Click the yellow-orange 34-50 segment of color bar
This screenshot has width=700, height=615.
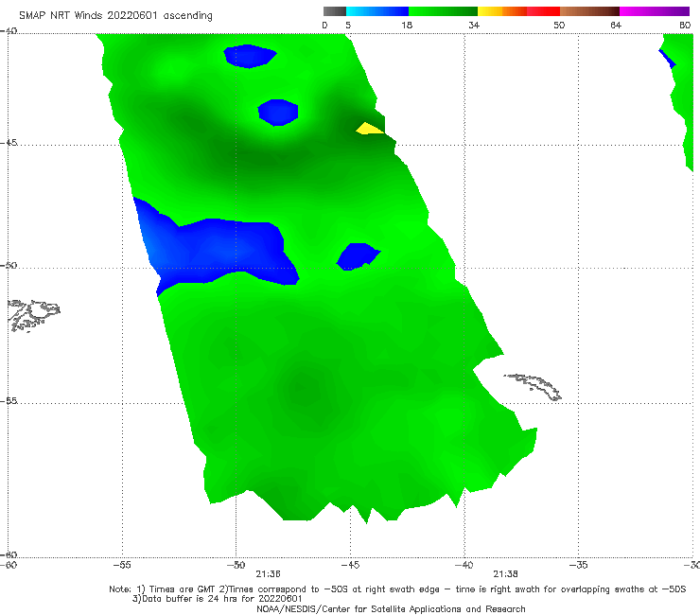pos(518,11)
